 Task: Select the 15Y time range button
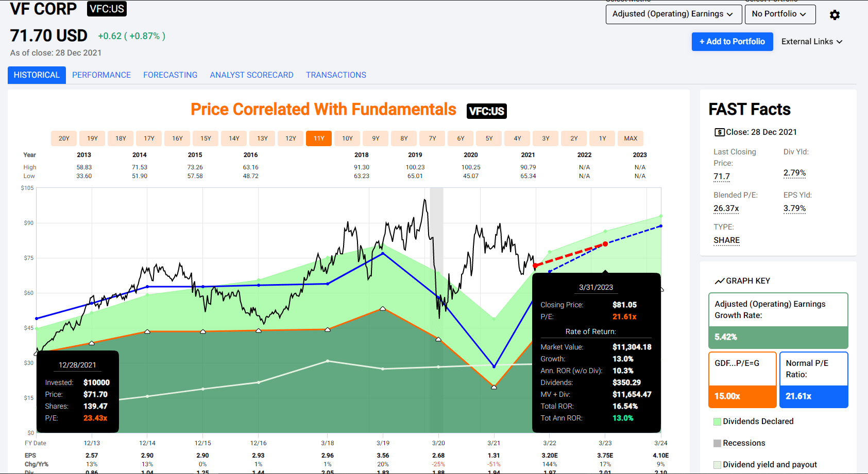(x=206, y=138)
